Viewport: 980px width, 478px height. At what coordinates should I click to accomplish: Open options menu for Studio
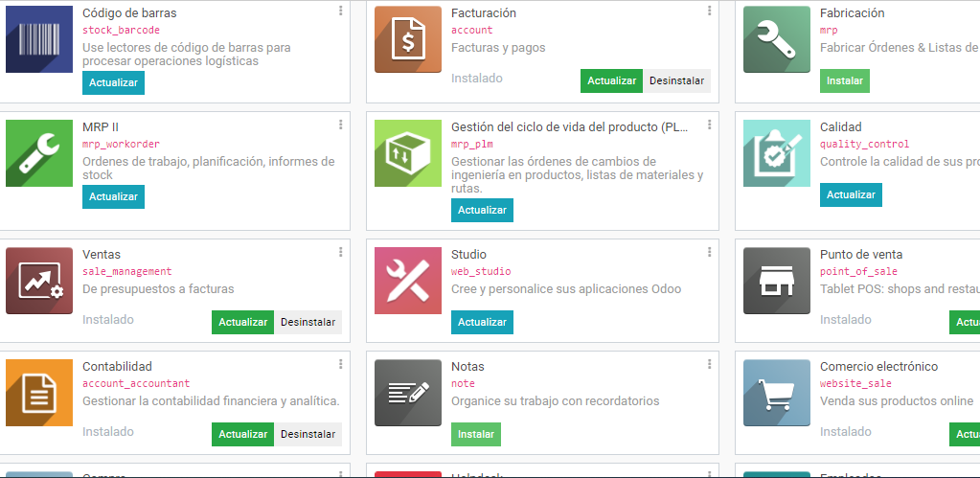710,252
